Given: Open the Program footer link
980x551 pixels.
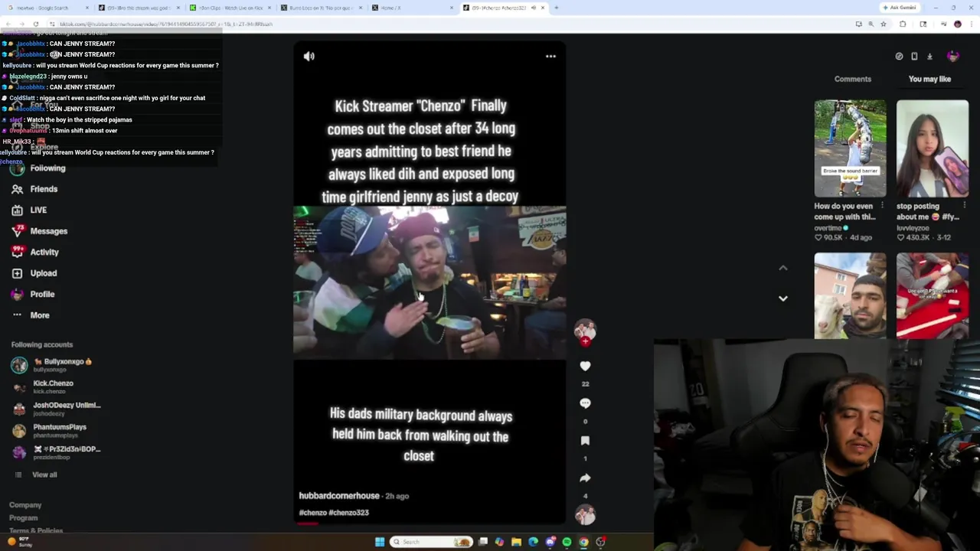Looking at the screenshot, I should [23, 518].
